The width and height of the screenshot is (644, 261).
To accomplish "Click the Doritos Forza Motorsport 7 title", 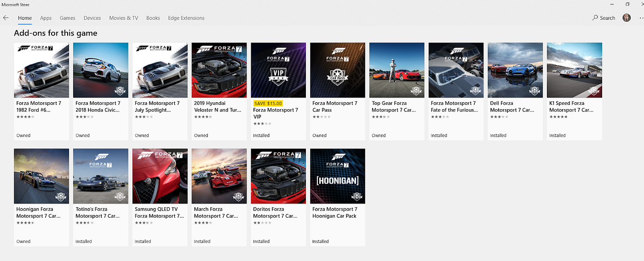I will pyautogui.click(x=276, y=213).
